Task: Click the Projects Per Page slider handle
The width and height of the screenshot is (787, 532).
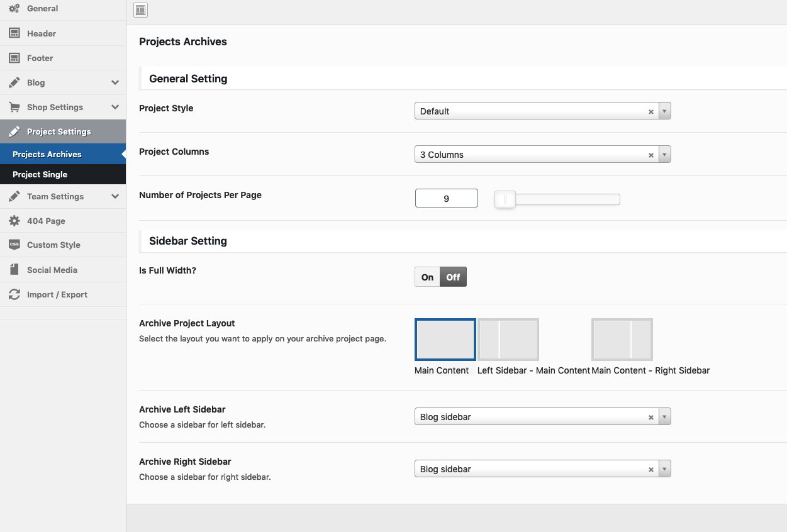Action: click(x=505, y=199)
